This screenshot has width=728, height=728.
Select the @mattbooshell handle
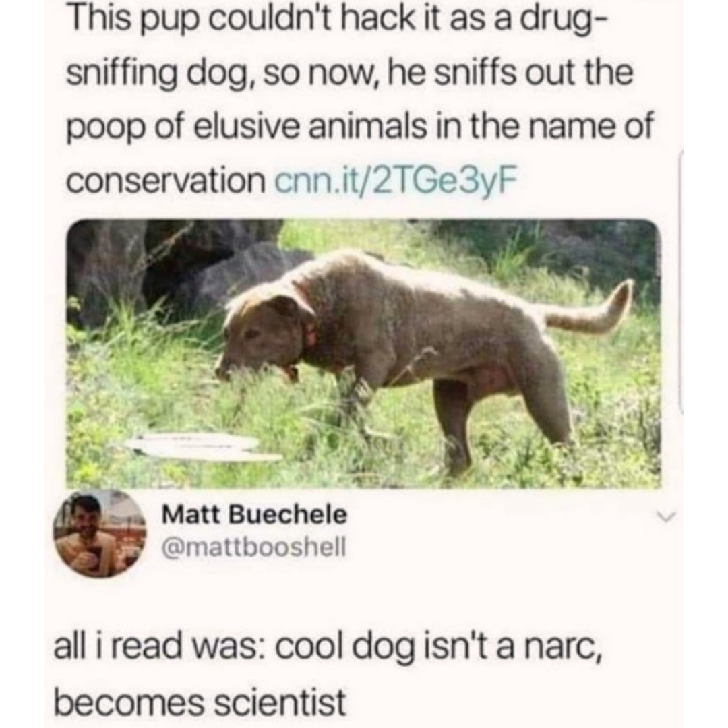click(x=253, y=547)
